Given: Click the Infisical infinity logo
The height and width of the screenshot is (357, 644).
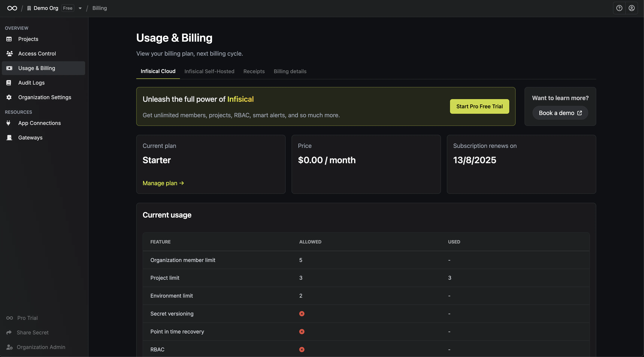Looking at the screenshot, I should [x=12, y=8].
